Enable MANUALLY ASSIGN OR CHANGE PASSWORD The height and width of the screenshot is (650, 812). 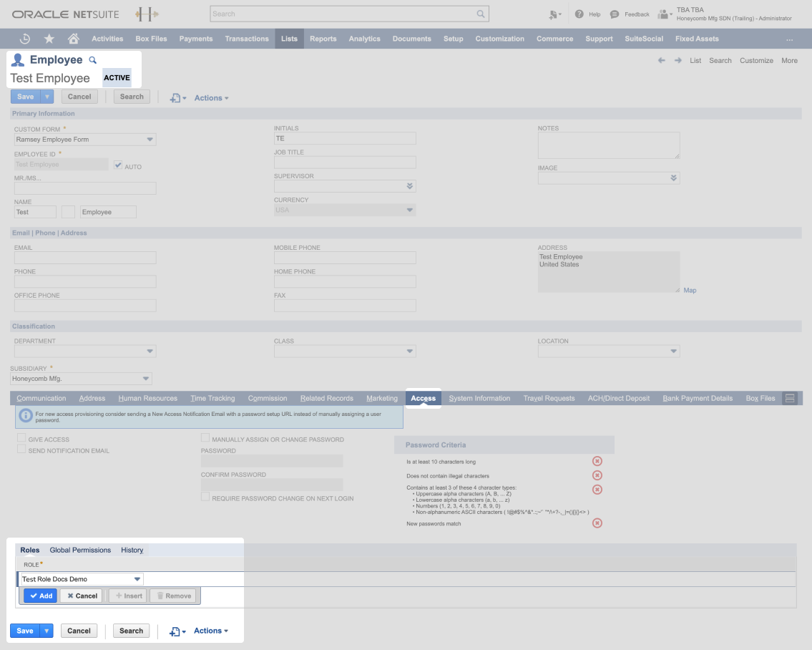(205, 437)
